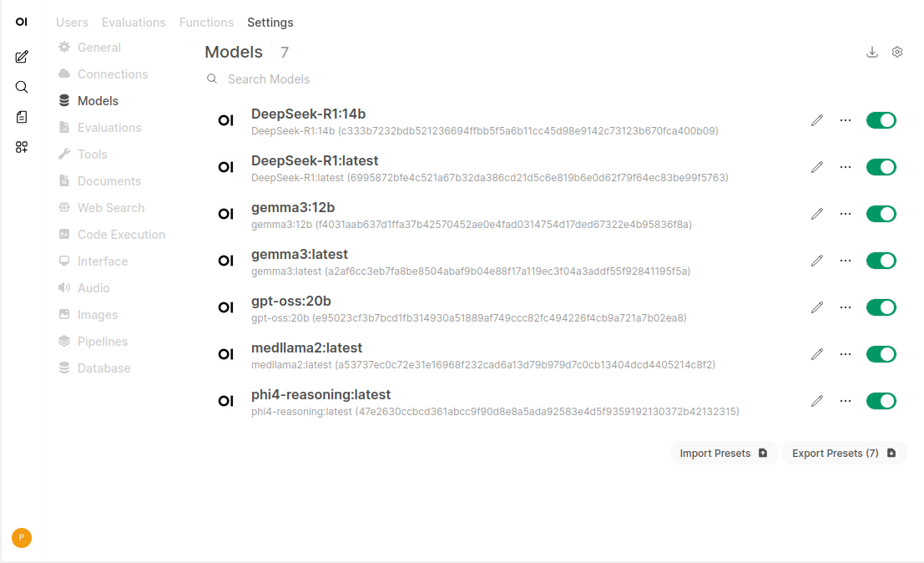The width and height of the screenshot is (924, 563).
Task: Edit the gemma3:12b model
Action: 817,214
